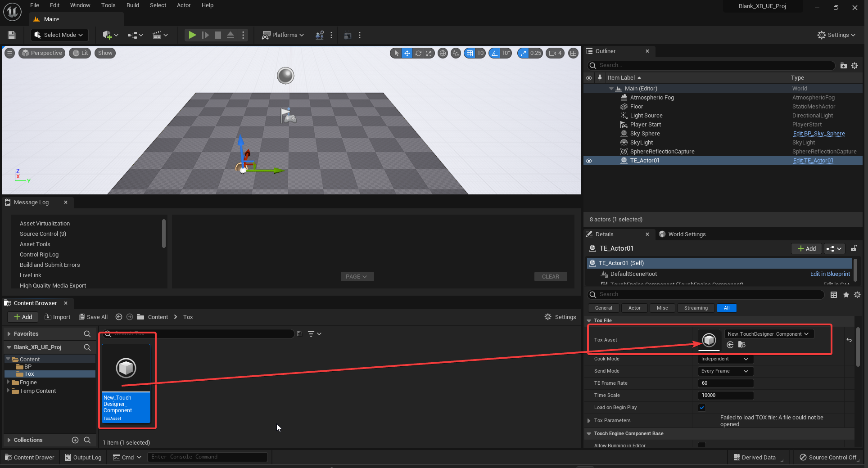Click the Message Log CLEAR button
This screenshot has width=868, height=468.
coord(551,277)
